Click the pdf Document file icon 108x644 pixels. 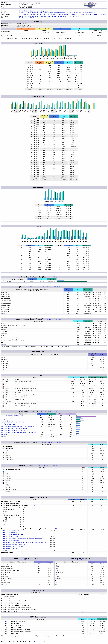tap(3, 392)
